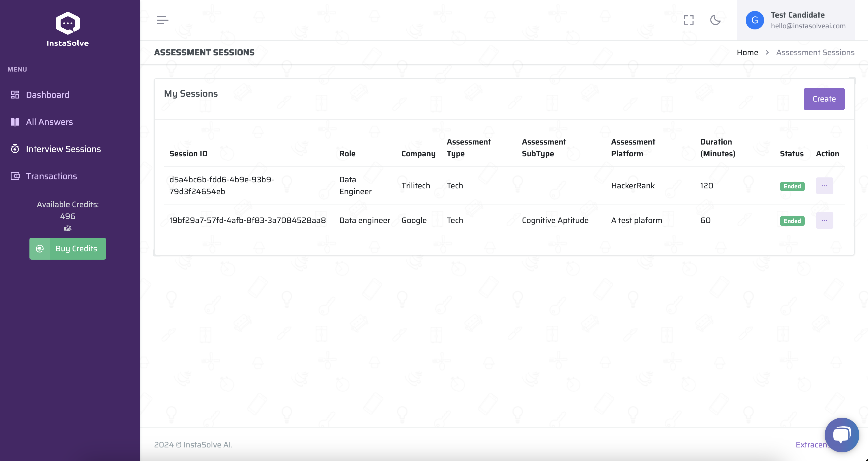Click the Ended status badge for HackerRank
868x461 pixels.
(x=792, y=186)
